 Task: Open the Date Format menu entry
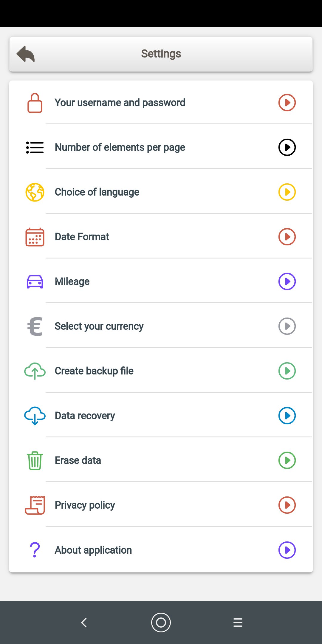click(x=82, y=237)
